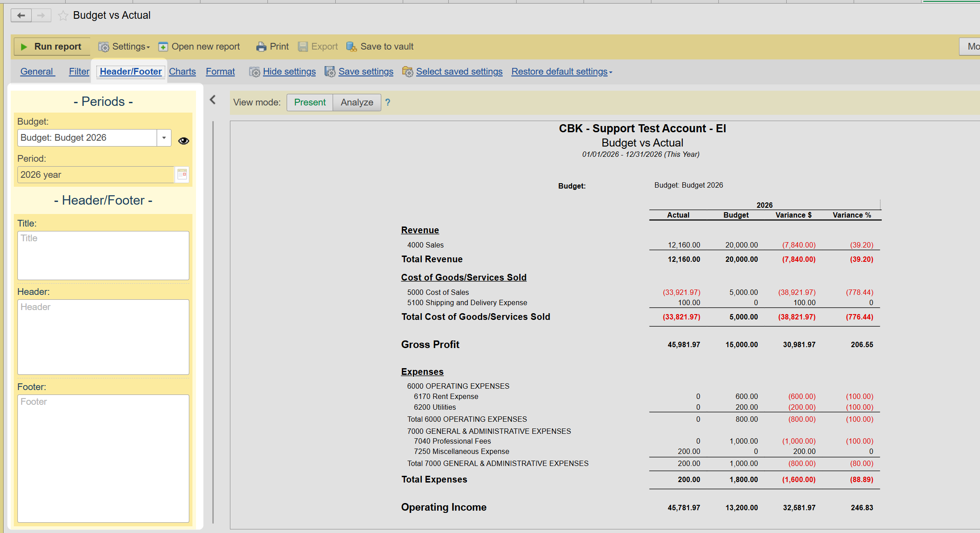
Task: Open the Budget selection dropdown arrow
Action: (x=164, y=138)
